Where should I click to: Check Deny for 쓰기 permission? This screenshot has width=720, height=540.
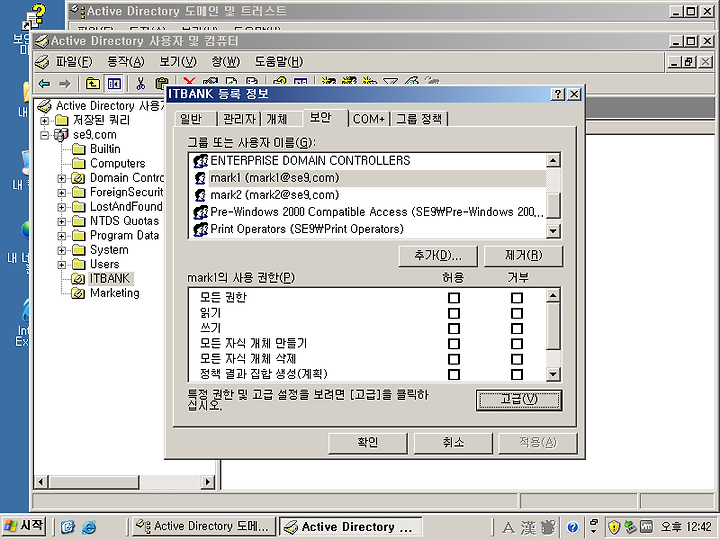517,329
